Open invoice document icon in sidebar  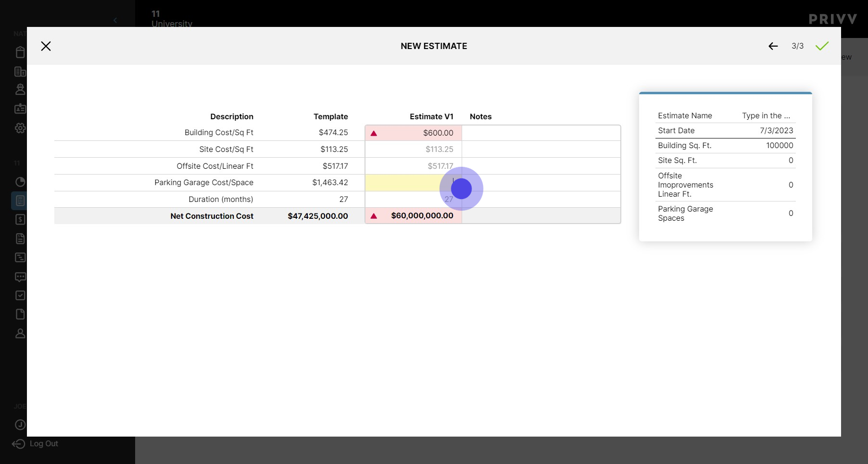(20, 238)
